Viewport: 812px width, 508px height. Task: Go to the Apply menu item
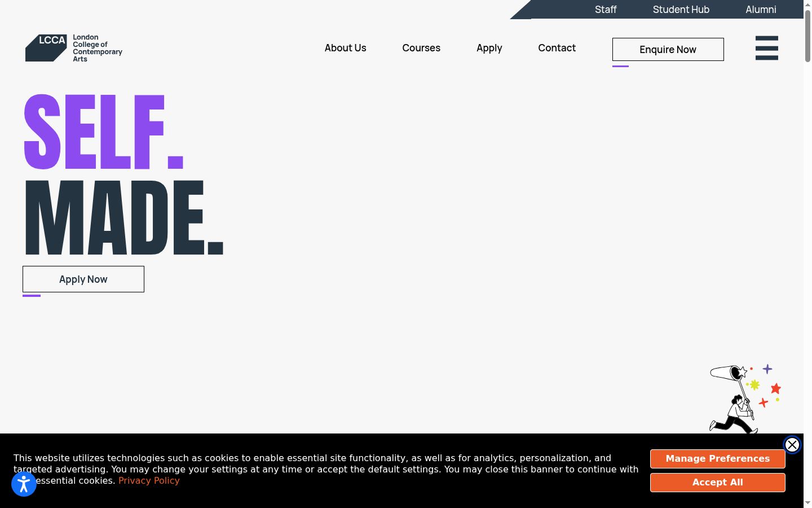[489, 48]
